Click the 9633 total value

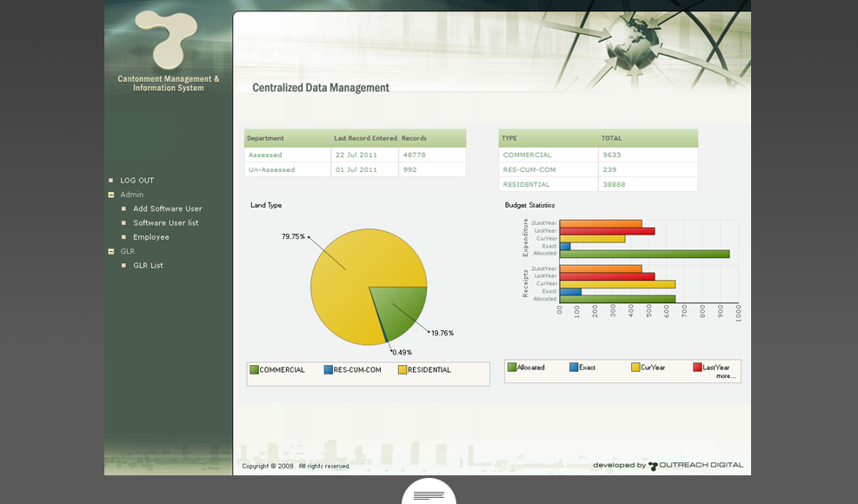tap(612, 155)
